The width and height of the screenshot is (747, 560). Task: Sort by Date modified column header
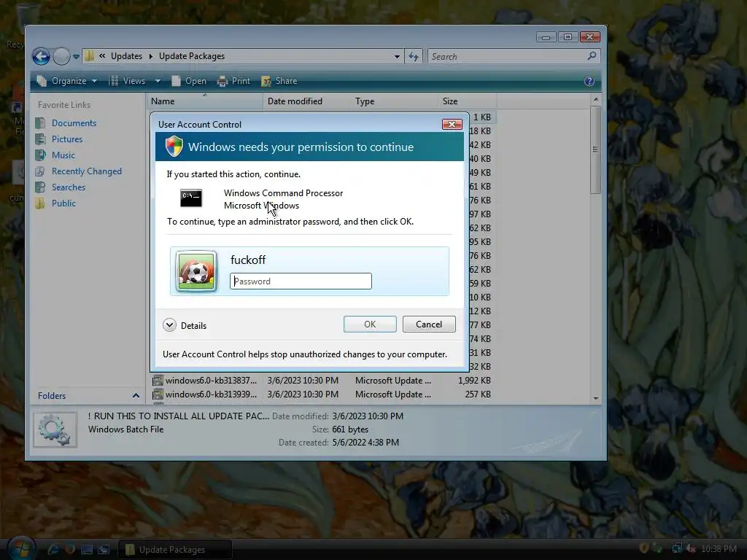306,101
